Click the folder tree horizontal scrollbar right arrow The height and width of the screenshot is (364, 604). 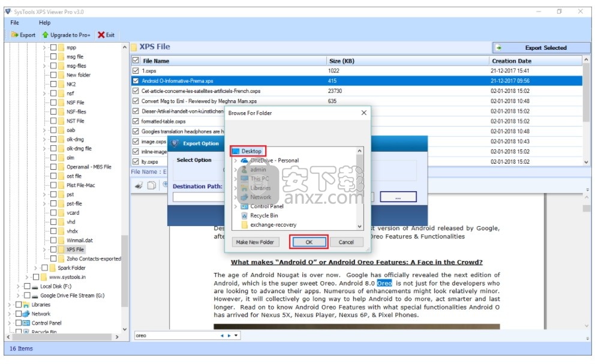tap(117, 337)
